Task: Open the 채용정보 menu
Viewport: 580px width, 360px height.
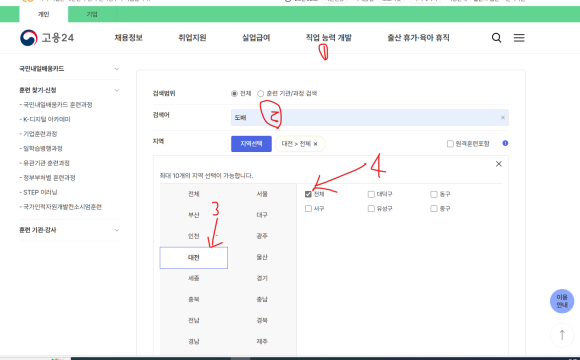Action: pos(128,38)
